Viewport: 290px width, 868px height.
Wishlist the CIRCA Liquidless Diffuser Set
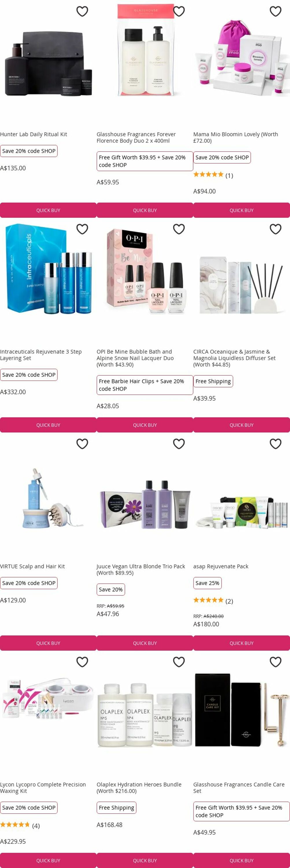pos(276,229)
